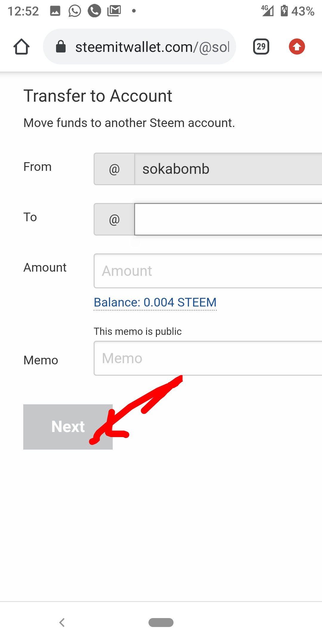322x644 pixels.
Task: Tap the browser home icon
Action: point(21,47)
